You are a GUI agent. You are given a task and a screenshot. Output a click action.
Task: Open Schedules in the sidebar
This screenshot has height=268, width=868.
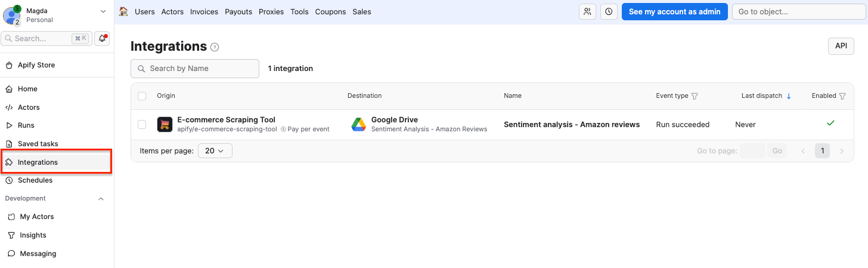(x=35, y=180)
